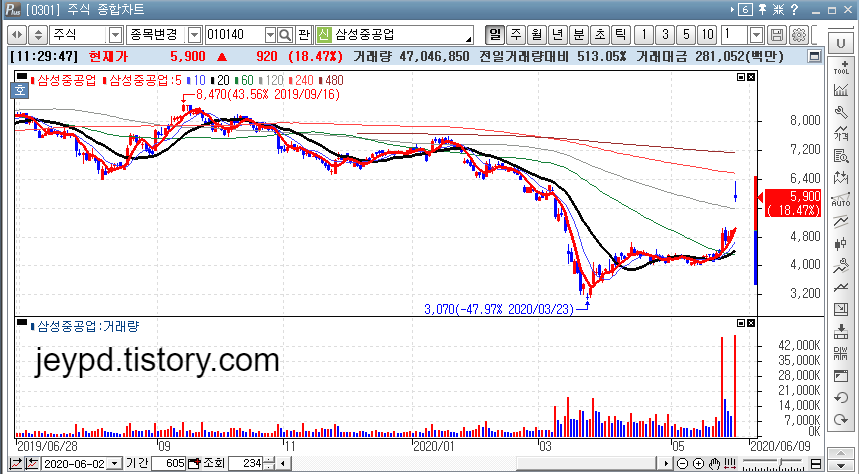Select the hand pan tool icon
The width and height of the screenshot is (859, 474).
714,464
